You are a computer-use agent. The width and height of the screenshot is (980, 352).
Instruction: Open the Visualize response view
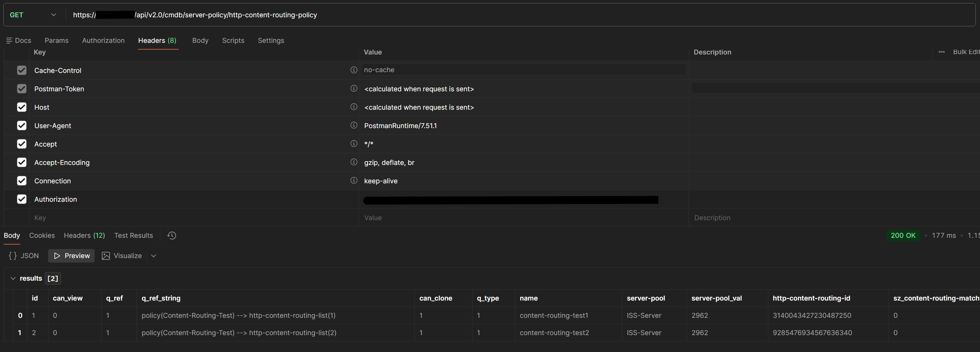(x=122, y=255)
